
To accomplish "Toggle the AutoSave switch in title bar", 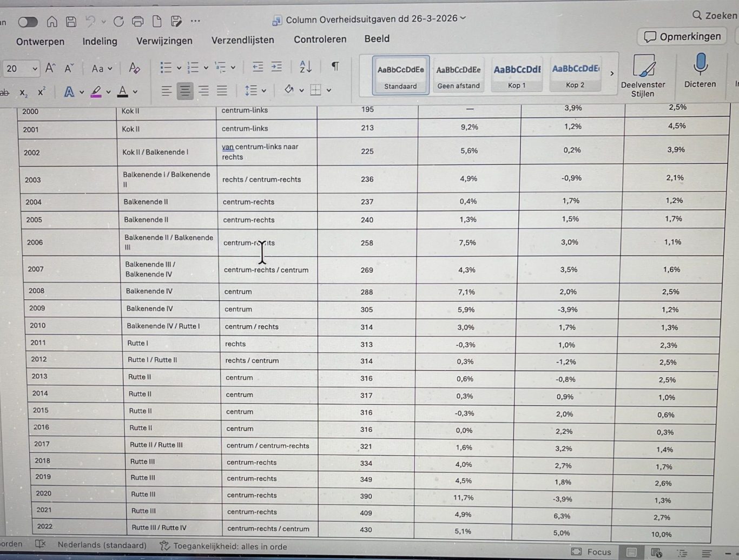I will 28,22.
